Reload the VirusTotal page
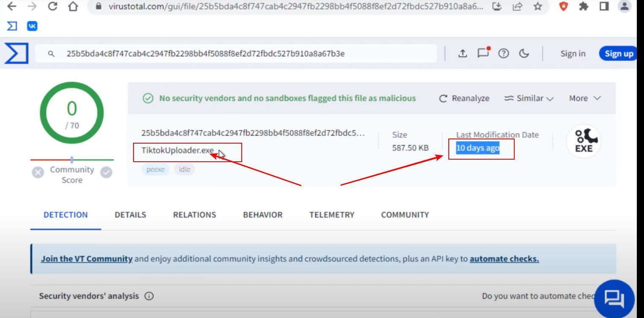 tap(52, 6)
